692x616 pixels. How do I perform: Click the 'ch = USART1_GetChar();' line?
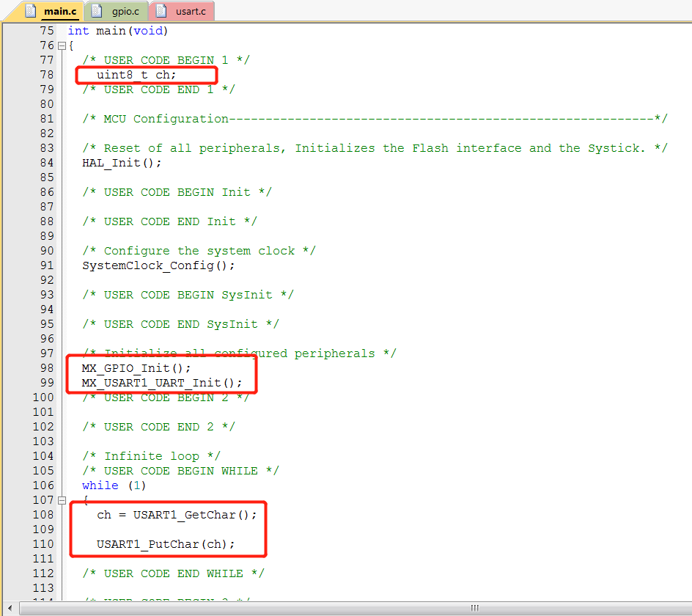click(x=177, y=515)
